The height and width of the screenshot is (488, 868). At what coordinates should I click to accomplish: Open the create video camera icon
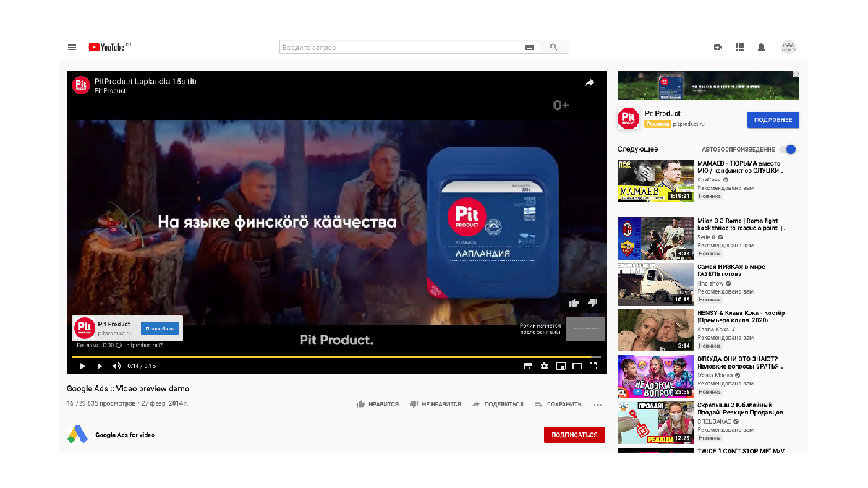[718, 47]
